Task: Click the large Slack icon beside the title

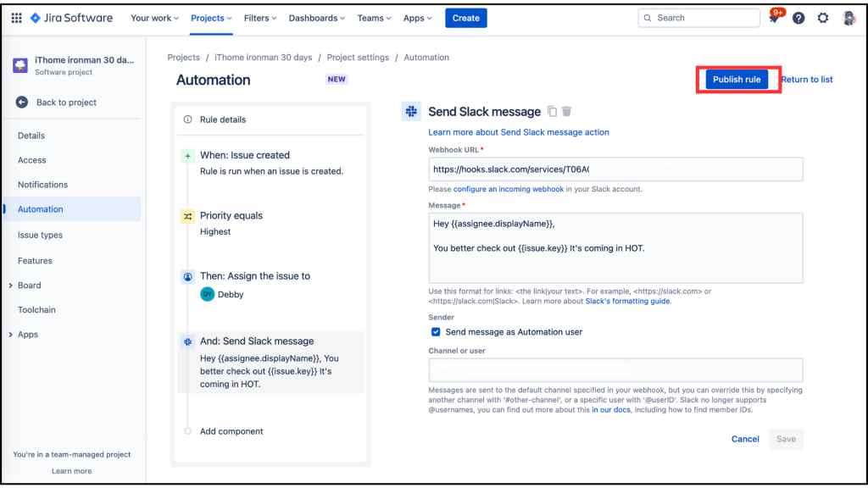Action: [x=411, y=111]
